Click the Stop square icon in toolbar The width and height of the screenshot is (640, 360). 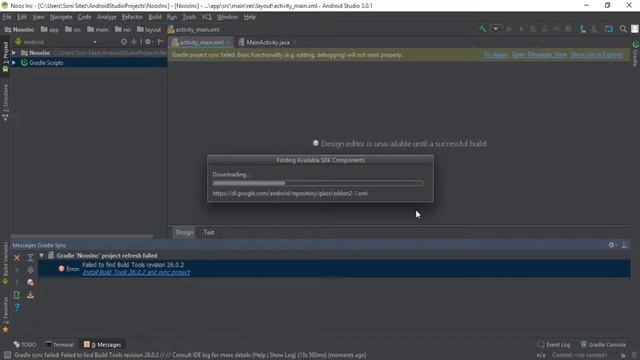(568, 29)
